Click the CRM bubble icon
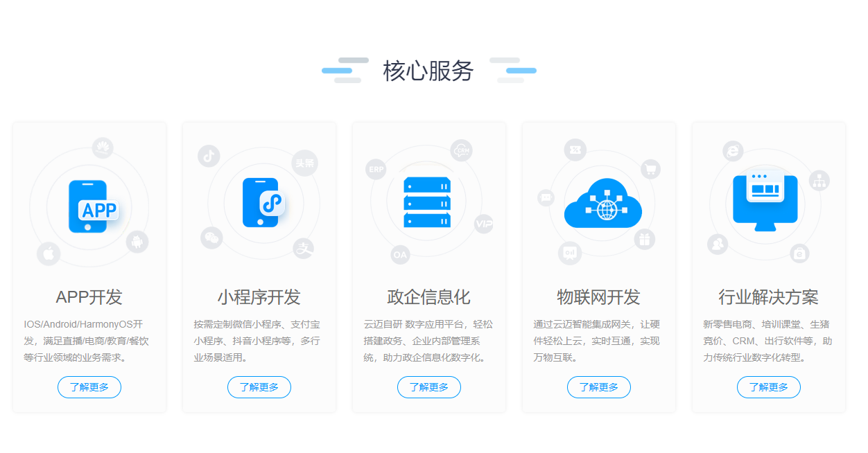Screen dimensions: 868x453 coord(462,150)
